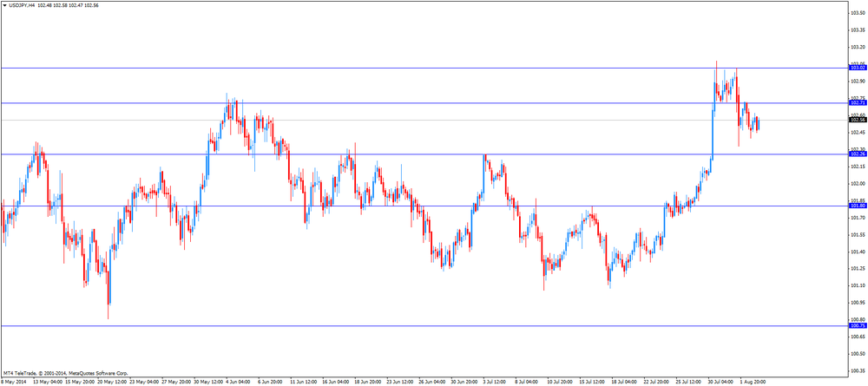Click the 101.70 price axis label
Viewport: 868px width, 386px height.
[x=858, y=218]
